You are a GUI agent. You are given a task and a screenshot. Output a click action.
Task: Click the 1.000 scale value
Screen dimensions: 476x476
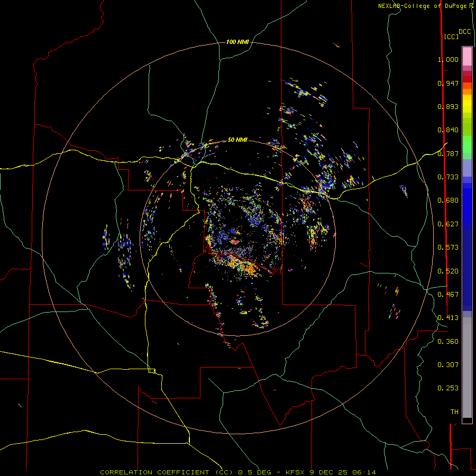click(448, 59)
